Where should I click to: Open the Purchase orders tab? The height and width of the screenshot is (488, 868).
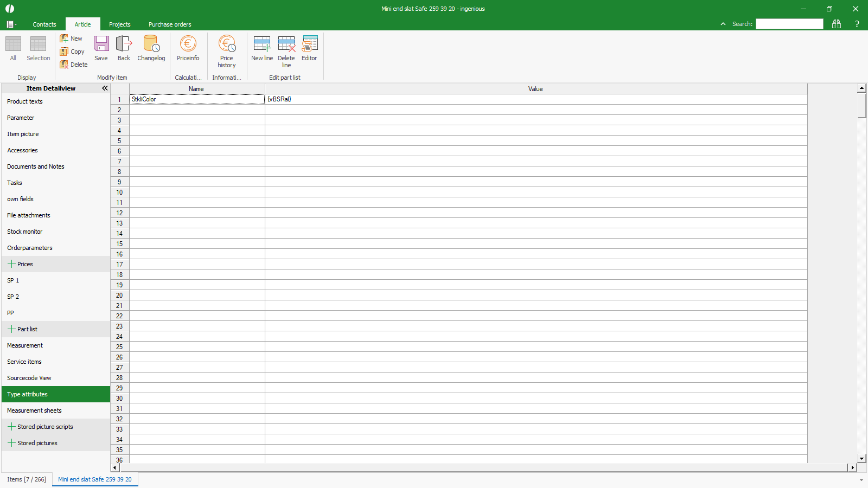[x=170, y=24]
